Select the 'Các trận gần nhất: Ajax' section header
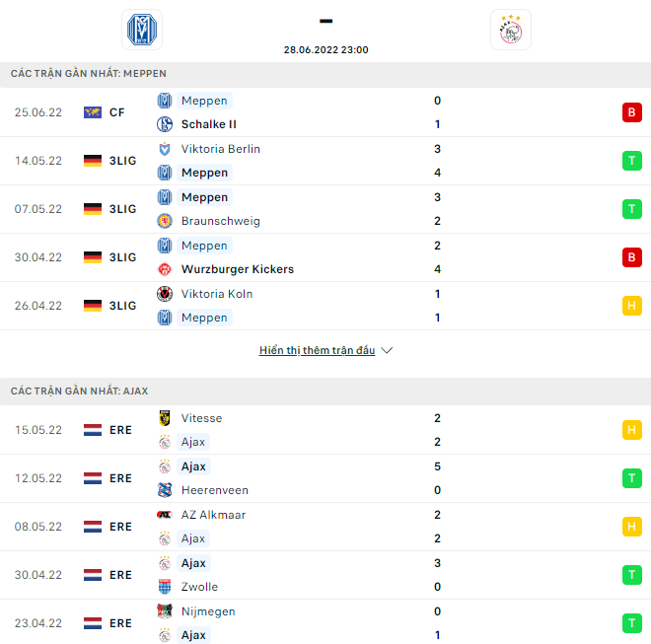 pos(80,392)
